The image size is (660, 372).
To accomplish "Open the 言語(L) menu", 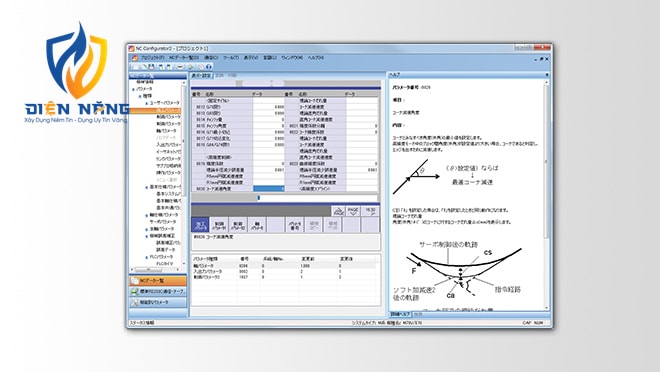I will (x=270, y=58).
